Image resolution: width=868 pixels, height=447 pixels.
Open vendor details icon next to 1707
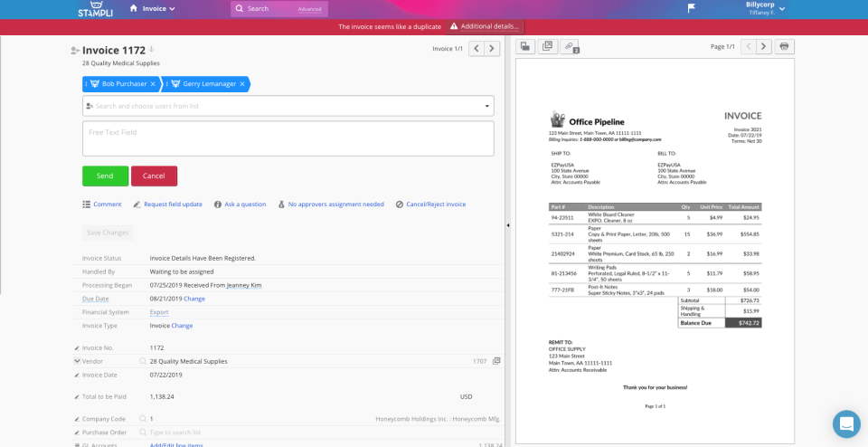click(x=496, y=361)
